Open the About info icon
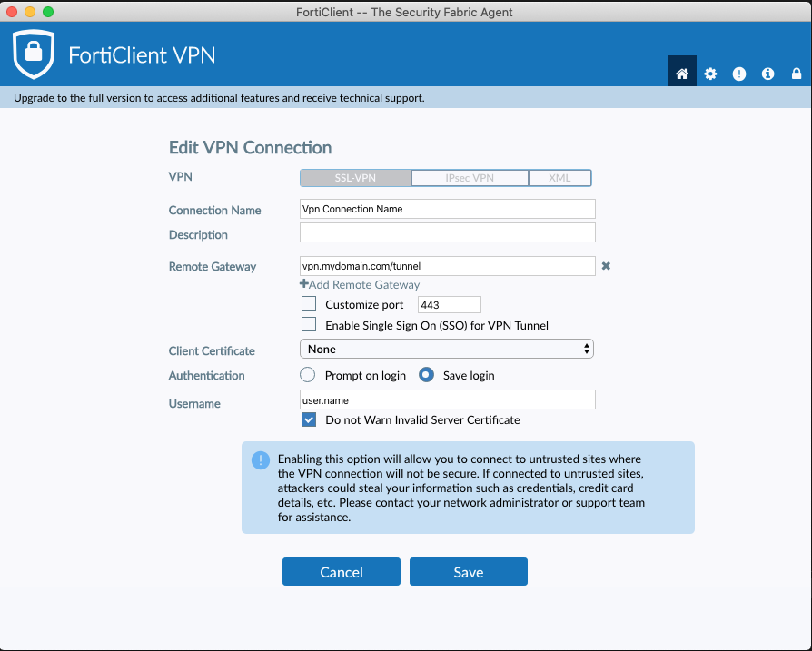Screen dimensions: 812x651 coord(767,74)
